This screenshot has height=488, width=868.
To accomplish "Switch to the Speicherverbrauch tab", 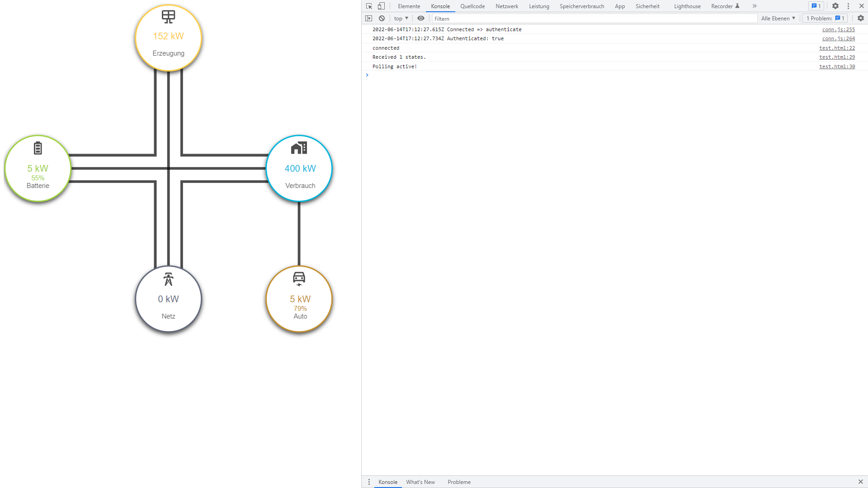I will [x=582, y=6].
